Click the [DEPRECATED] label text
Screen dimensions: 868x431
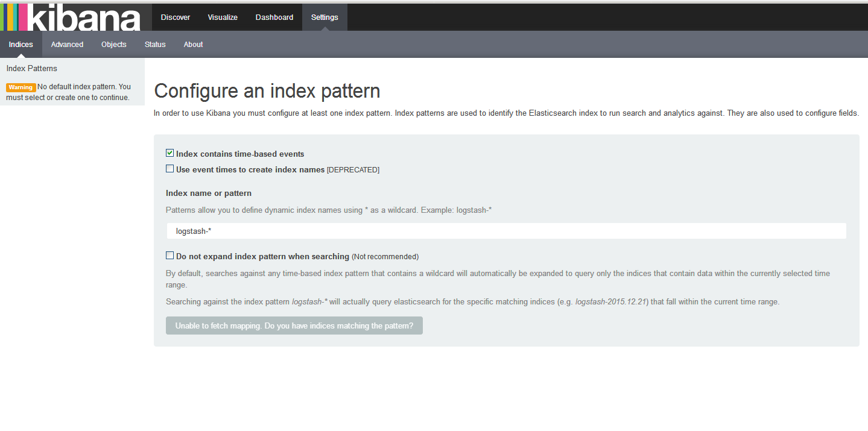(353, 170)
